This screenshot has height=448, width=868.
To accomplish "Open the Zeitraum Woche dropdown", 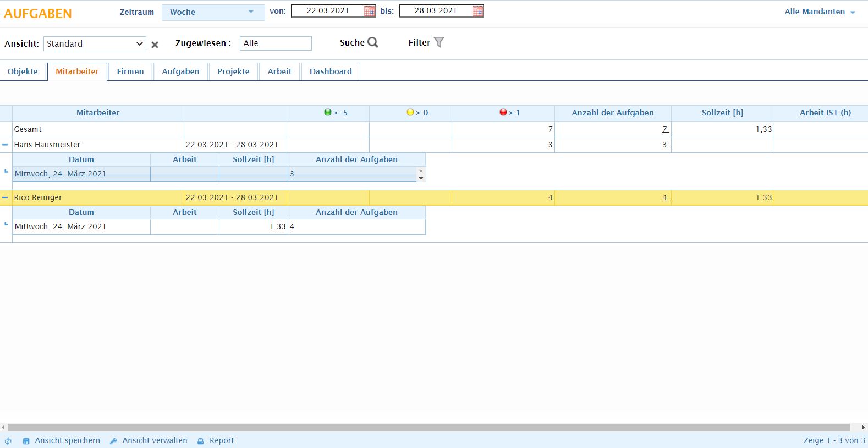I will point(213,12).
